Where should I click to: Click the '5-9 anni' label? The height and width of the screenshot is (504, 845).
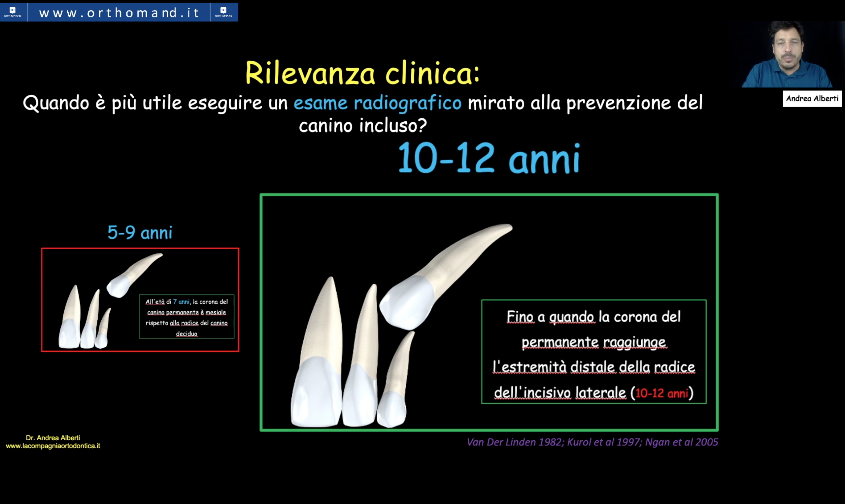(140, 233)
